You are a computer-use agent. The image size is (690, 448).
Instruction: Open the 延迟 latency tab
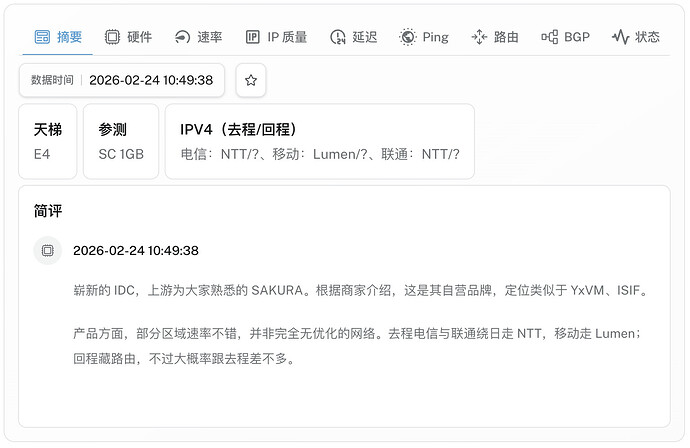(353, 37)
